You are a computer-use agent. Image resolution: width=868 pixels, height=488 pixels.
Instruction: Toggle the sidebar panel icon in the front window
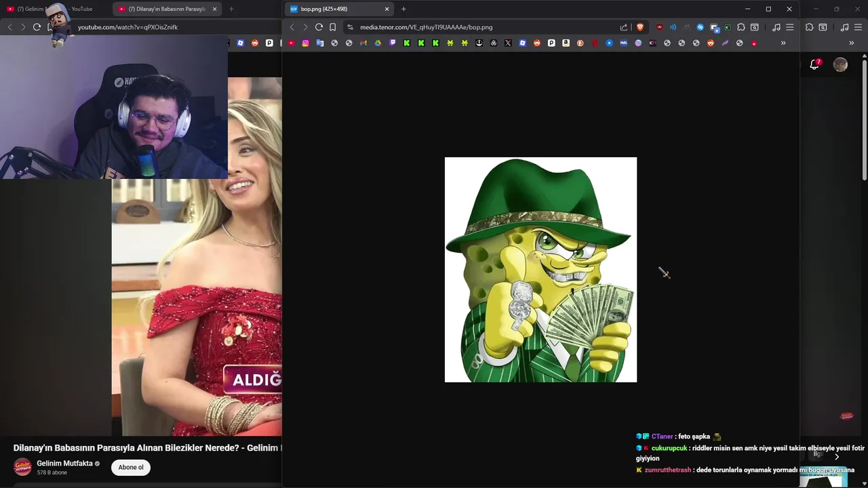tap(754, 27)
